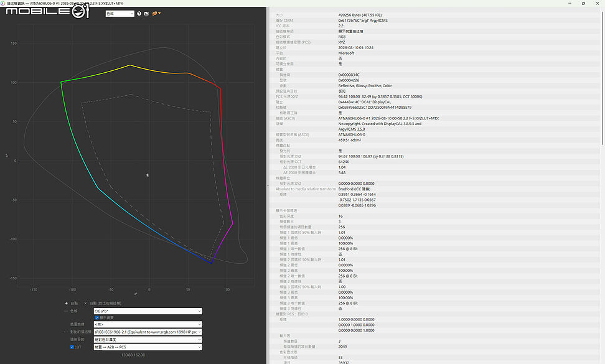Viewport: 605px width, 364px height.
Task: Open the rendering intent dropdown above LUT
Action: pos(148,340)
